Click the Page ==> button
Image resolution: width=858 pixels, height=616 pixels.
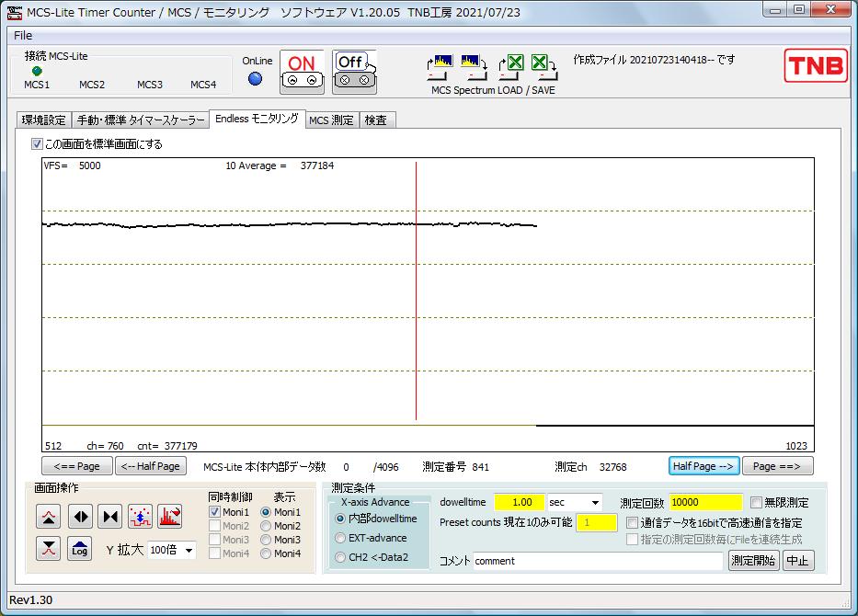point(777,466)
